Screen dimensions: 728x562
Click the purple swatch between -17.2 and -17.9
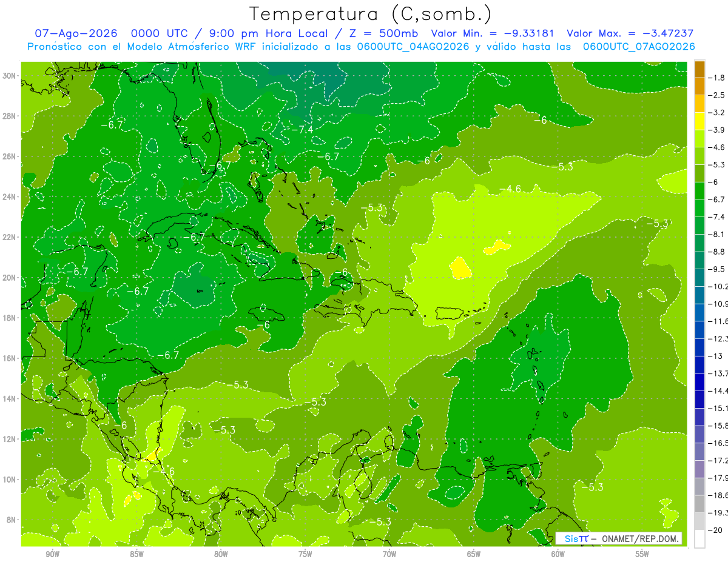pyautogui.click(x=699, y=469)
